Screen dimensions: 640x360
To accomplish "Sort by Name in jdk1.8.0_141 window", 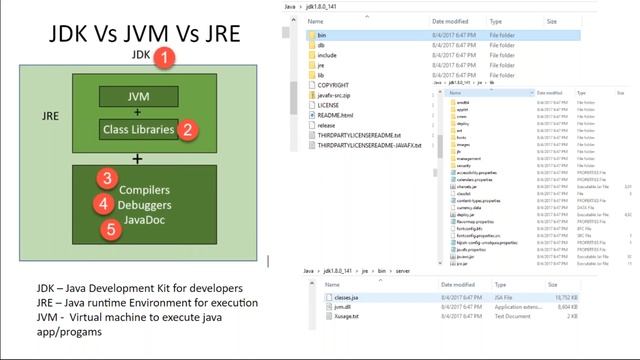I will 316,22.
